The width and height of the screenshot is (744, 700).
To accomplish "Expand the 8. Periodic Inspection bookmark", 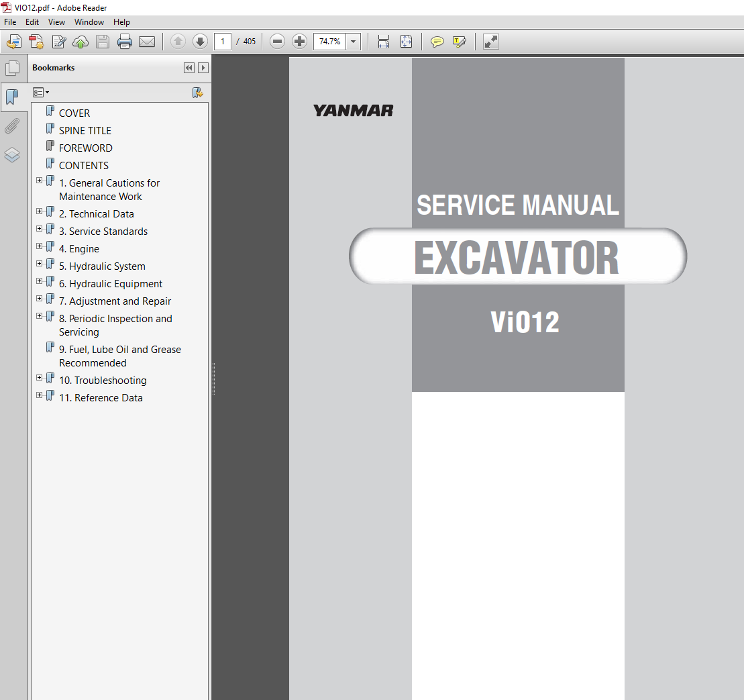I will click(40, 316).
